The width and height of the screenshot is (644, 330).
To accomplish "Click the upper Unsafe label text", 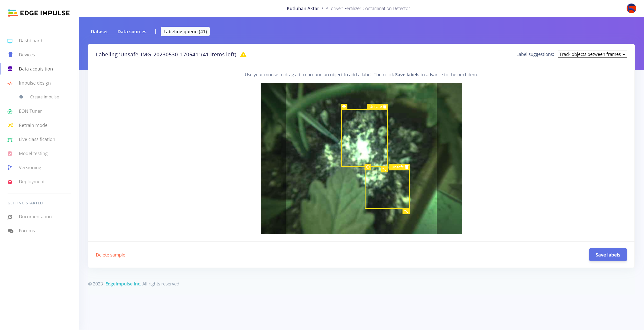I will pos(375,107).
